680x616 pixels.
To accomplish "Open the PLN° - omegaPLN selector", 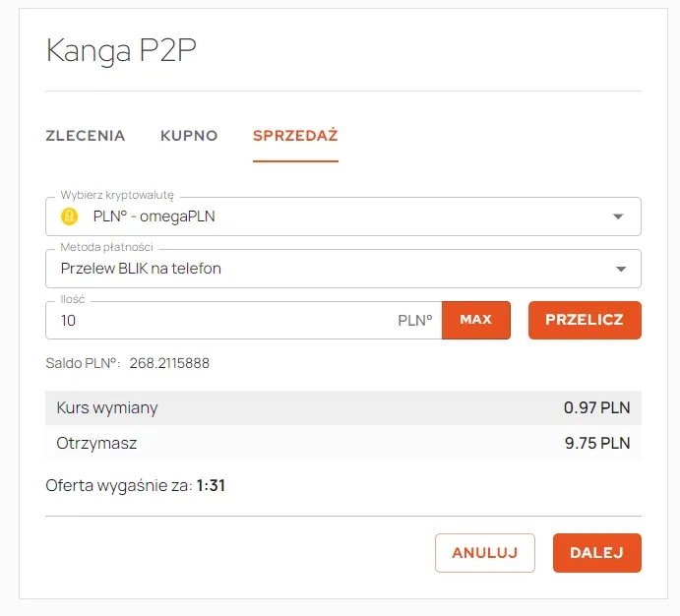I will coord(343,216).
